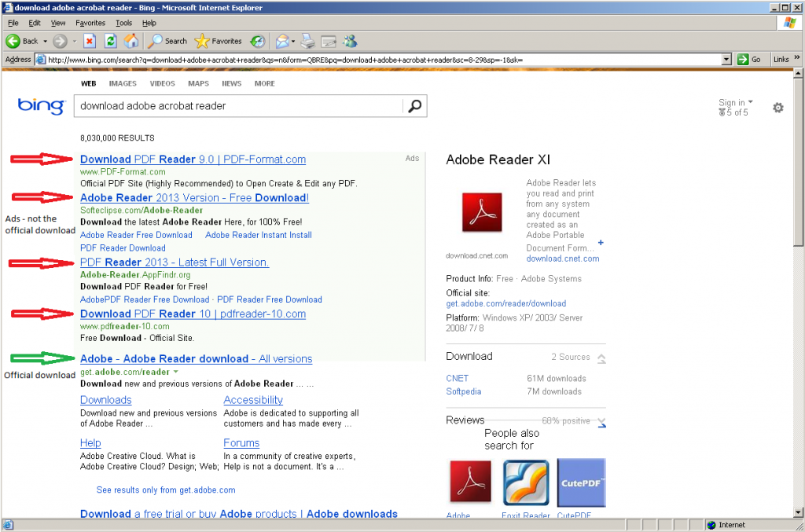
Task: Click the Adobe Reader XI red icon
Action: (x=482, y=212)
